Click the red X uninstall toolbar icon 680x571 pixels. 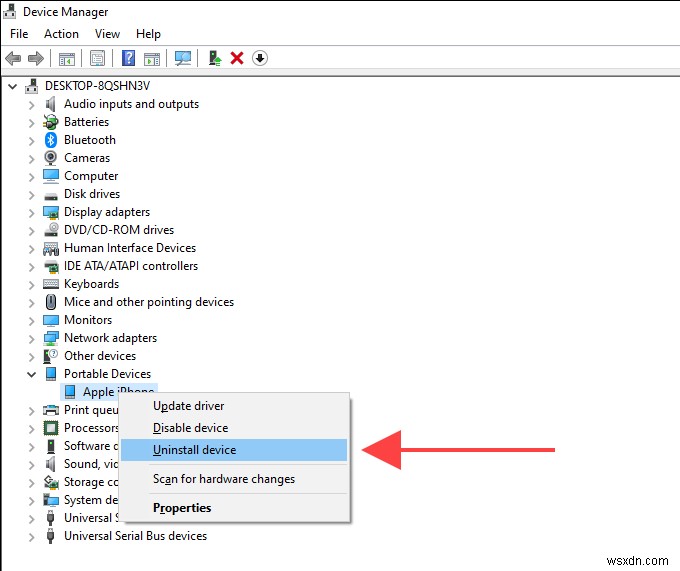[237, 58]
